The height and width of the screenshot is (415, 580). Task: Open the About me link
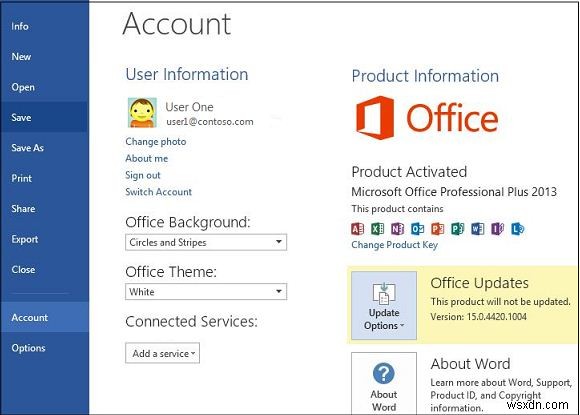pyautogui.click(x=146, y=158)
